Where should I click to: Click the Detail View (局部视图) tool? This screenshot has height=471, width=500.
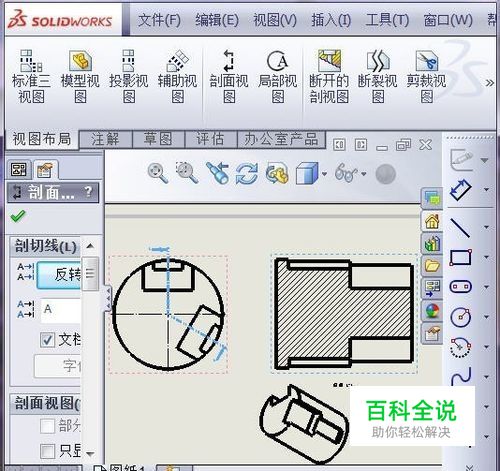pyautogui.click(x=277, y=76)
